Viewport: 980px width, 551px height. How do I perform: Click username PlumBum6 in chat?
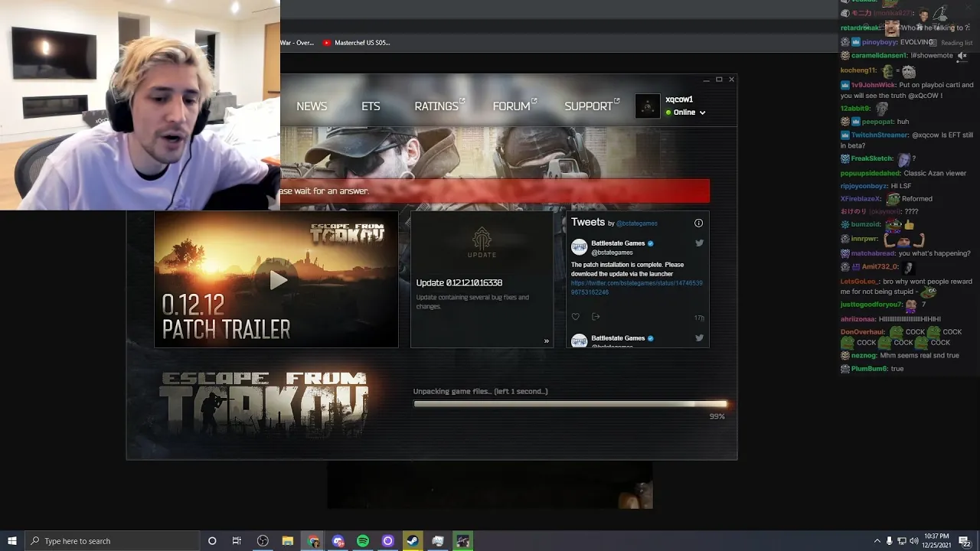pyautogui.click(x=869, y=369)
